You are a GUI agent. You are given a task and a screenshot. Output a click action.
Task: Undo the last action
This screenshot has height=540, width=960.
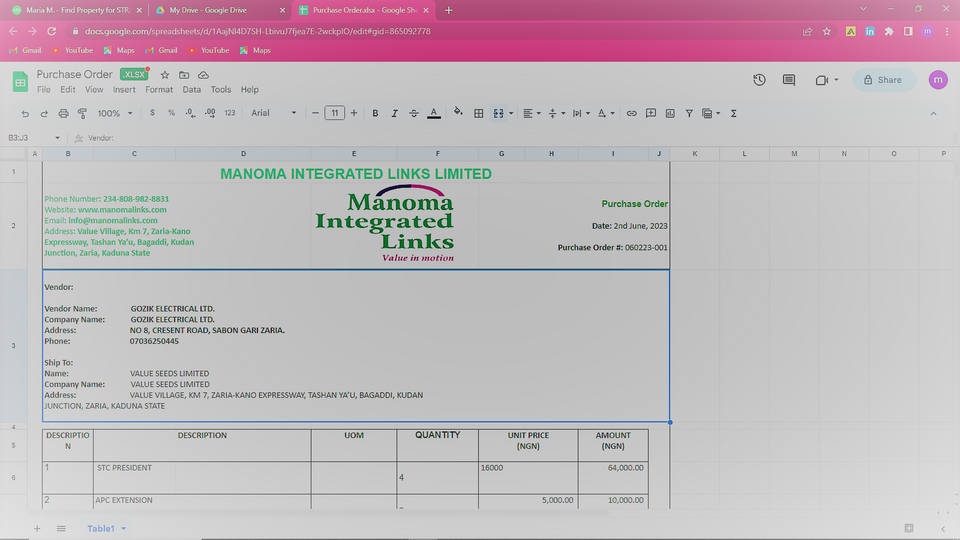point(25,113)
